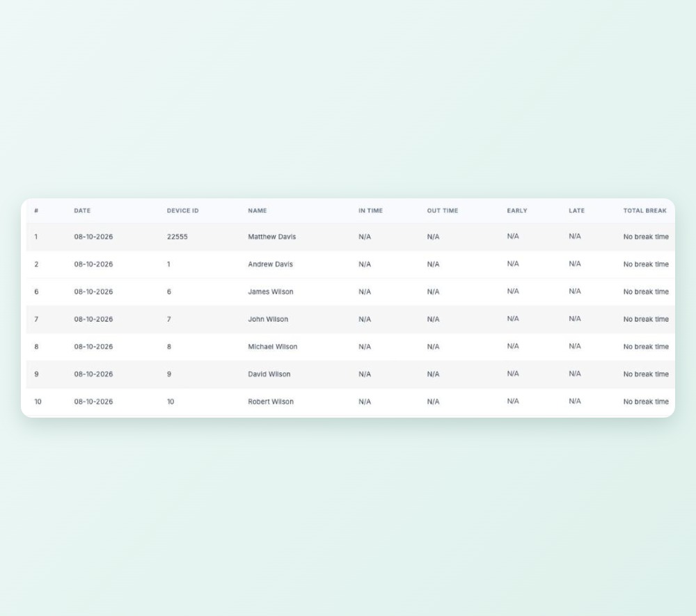Click the date in Michael Wilson row

[x=93, y=347]
